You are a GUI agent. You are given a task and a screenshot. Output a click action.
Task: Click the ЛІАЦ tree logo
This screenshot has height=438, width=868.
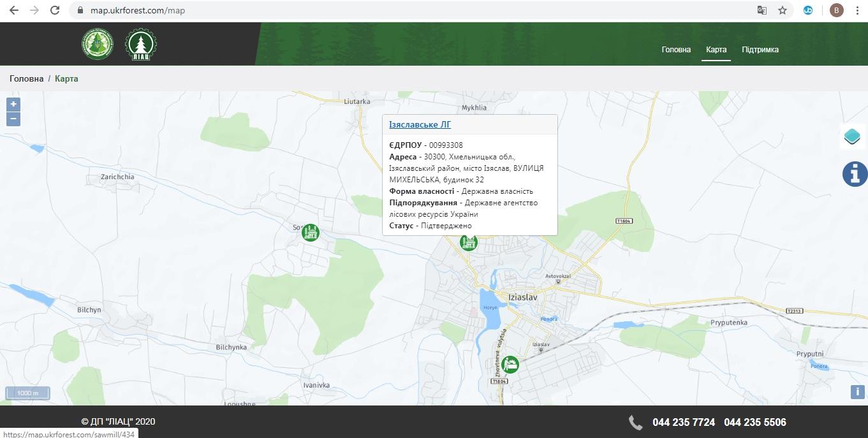click(x=141, y=45)
